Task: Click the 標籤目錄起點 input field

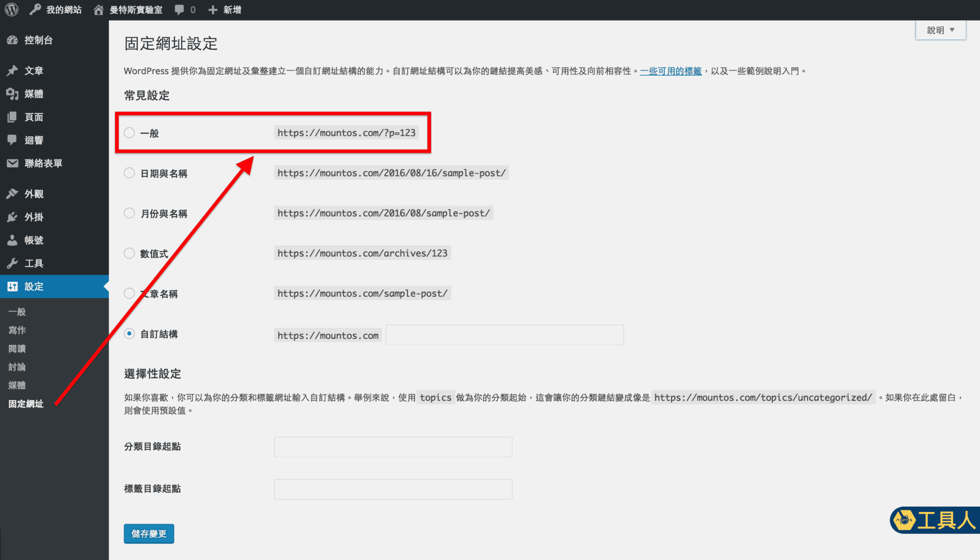Action: 393,490
